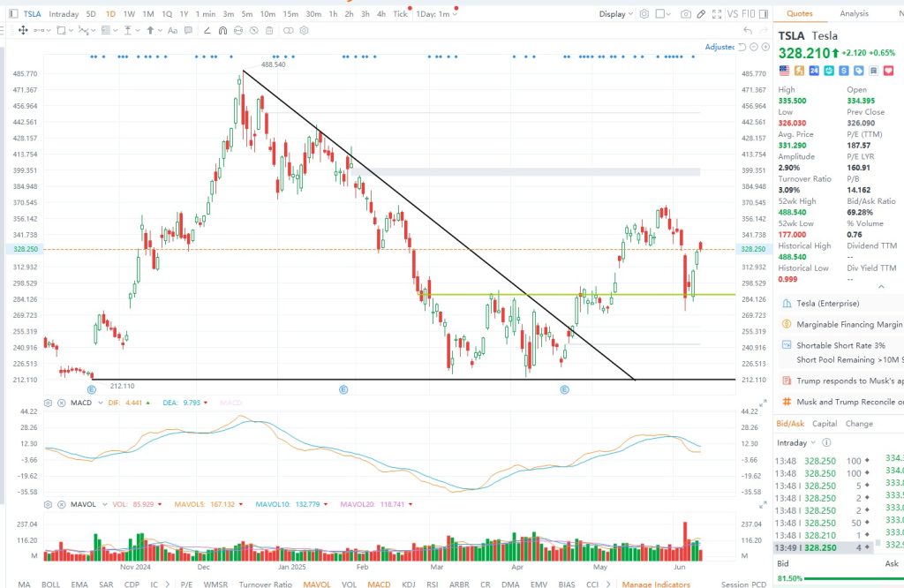
Task: Switch to the Analysis tab
Action: [854, 13]
